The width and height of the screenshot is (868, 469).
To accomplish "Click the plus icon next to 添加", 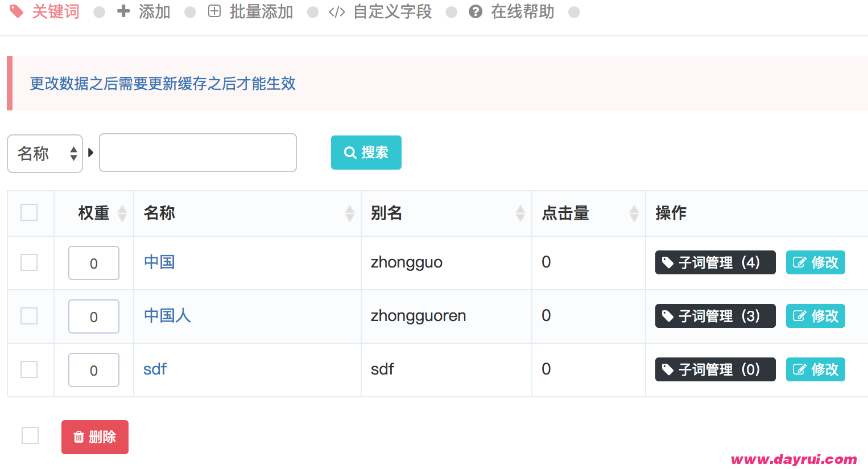I will [x=124, y=11].
